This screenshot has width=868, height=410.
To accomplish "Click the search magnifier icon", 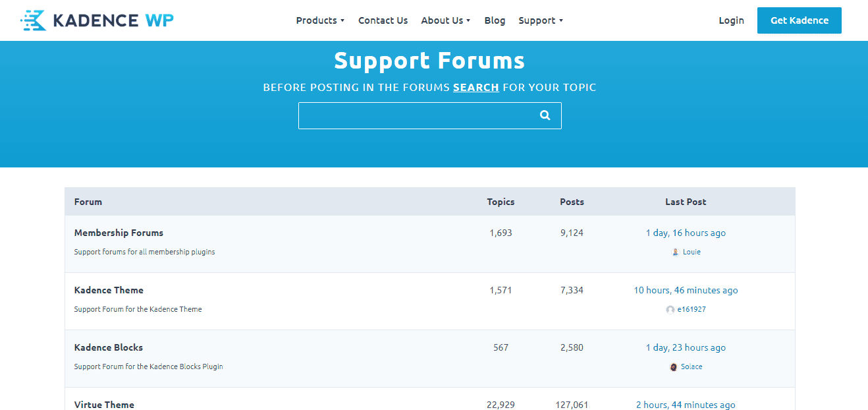I will click(545, 115).
